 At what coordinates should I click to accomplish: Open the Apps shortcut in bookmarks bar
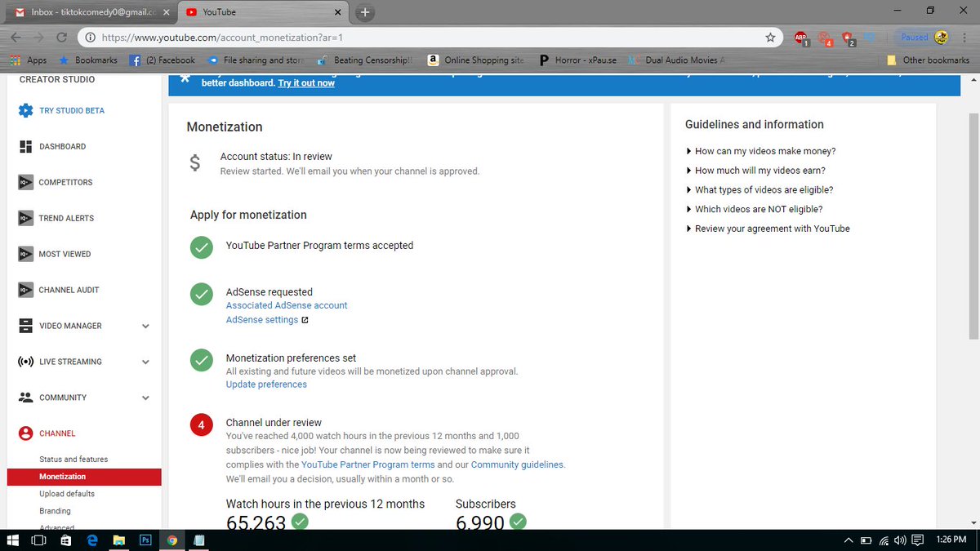click(x=29, y=60)
